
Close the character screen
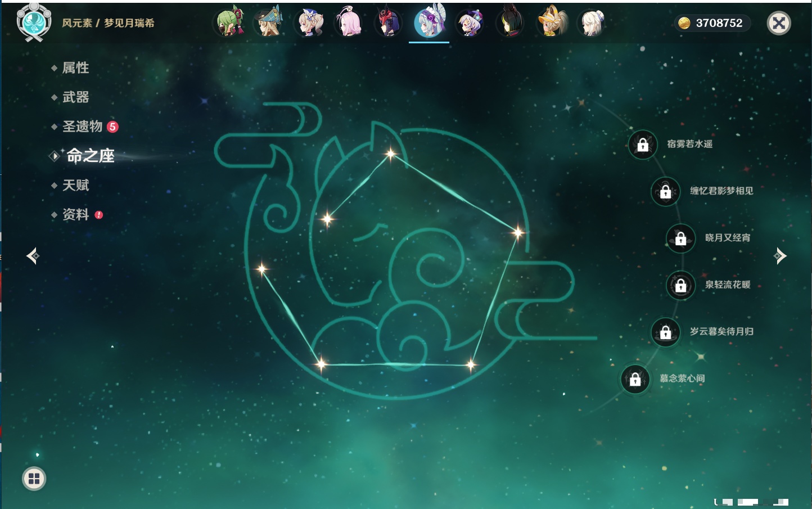coord(779,23)
